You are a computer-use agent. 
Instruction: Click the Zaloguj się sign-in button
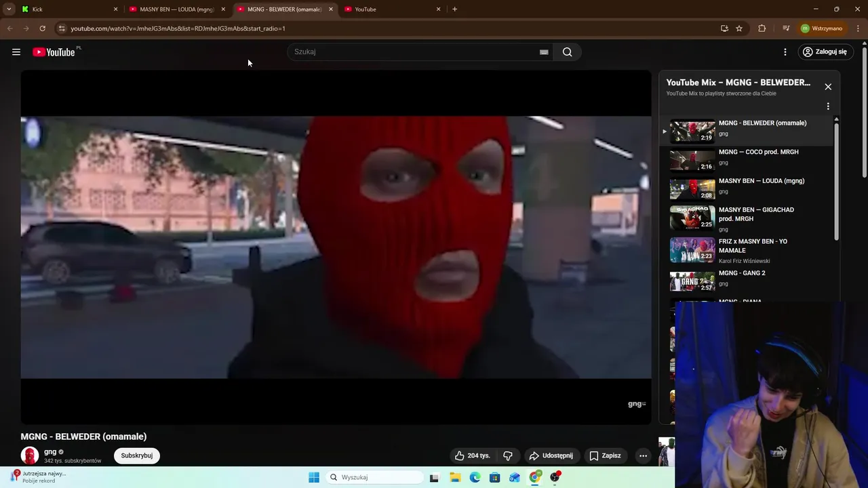coord(825,52)
